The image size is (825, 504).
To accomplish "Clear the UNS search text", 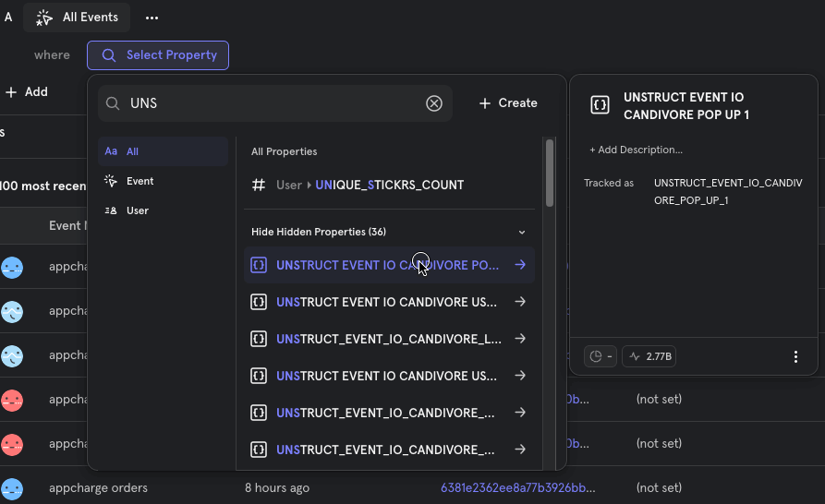I will click(434, 103).
